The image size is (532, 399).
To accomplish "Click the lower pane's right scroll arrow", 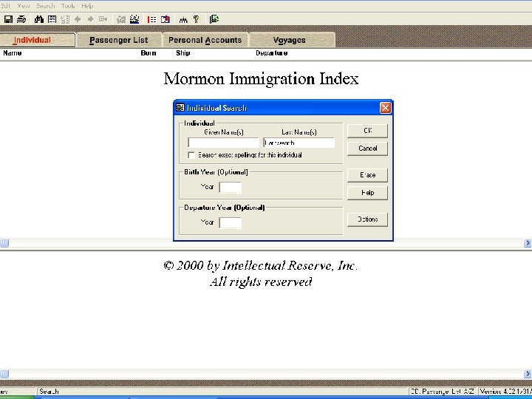I will [528, 374].
